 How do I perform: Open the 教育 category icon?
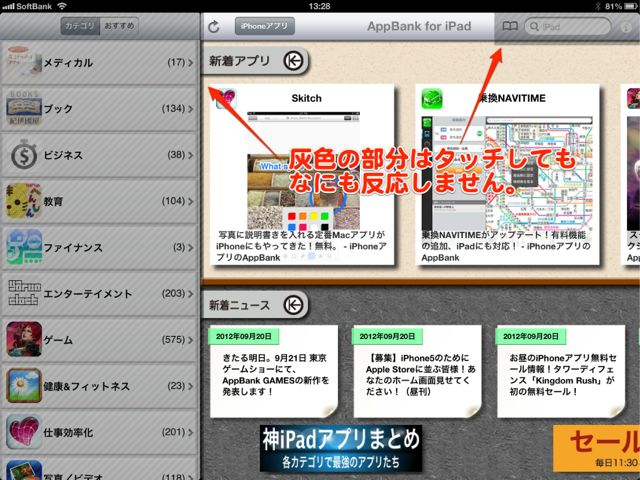coord(24,200)
